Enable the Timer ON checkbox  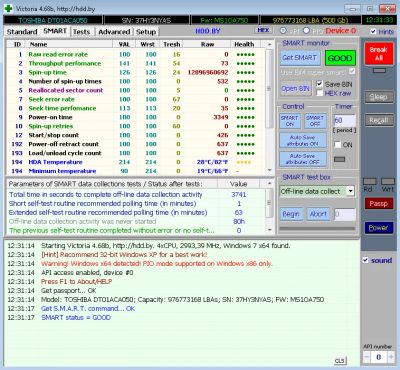point(338,145)
